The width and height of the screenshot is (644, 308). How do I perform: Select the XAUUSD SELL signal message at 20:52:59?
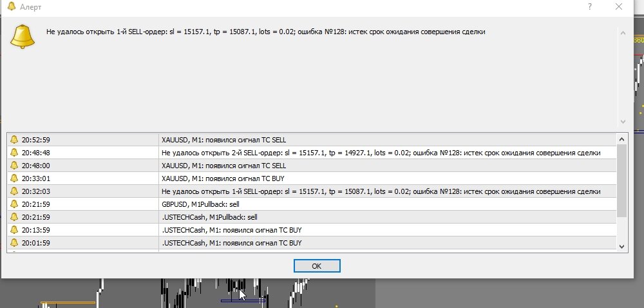224,140
